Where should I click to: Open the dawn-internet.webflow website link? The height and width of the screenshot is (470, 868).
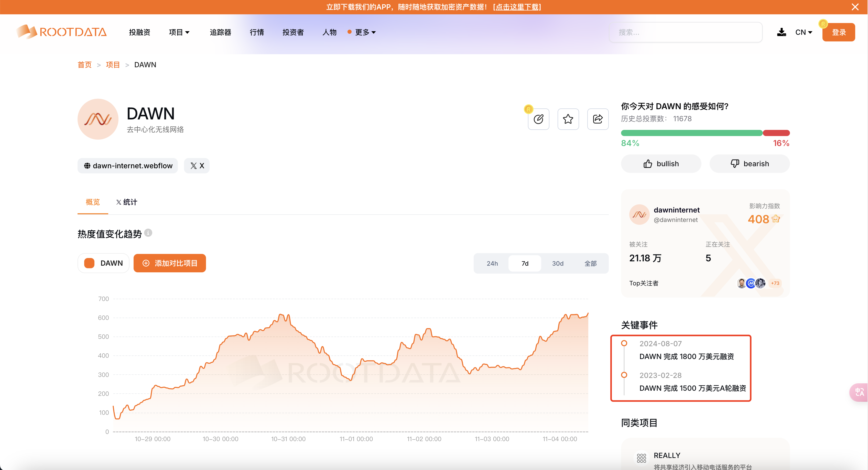pos(128,166)
